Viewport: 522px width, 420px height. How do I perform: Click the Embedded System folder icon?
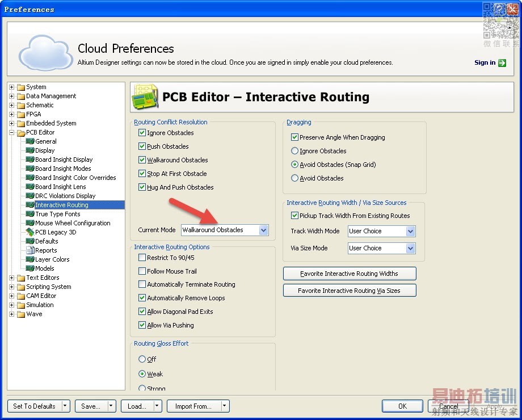(x=21, y=124)
